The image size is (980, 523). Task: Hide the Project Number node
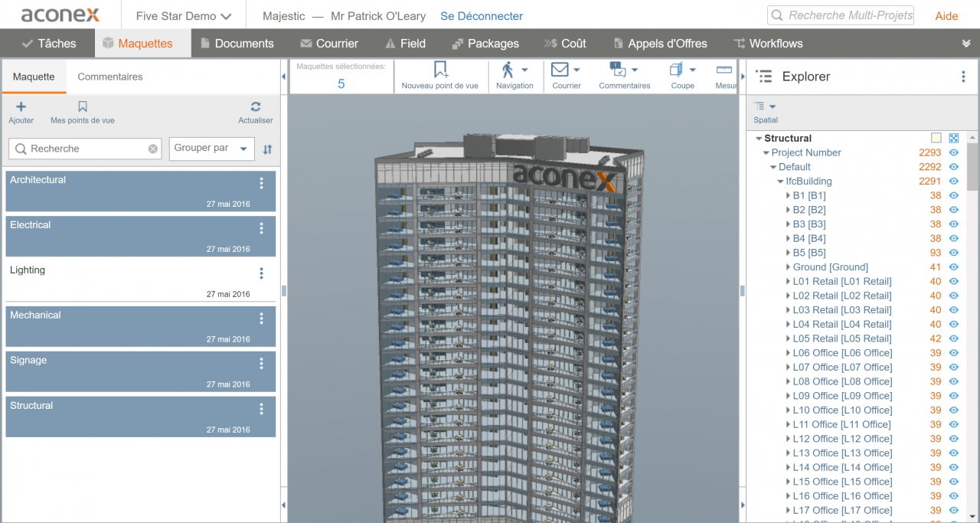tap(954, 153)
